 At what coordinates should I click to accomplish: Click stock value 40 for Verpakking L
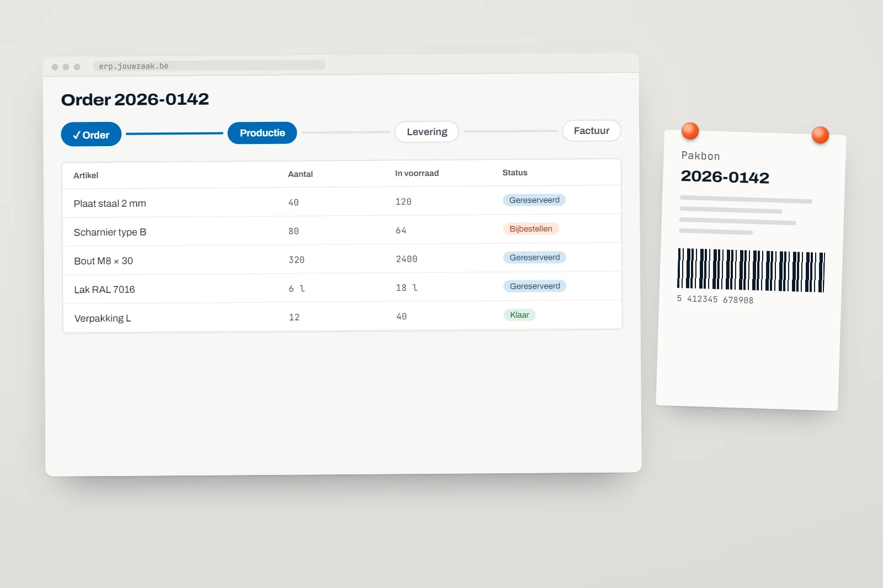click(402, 317)
